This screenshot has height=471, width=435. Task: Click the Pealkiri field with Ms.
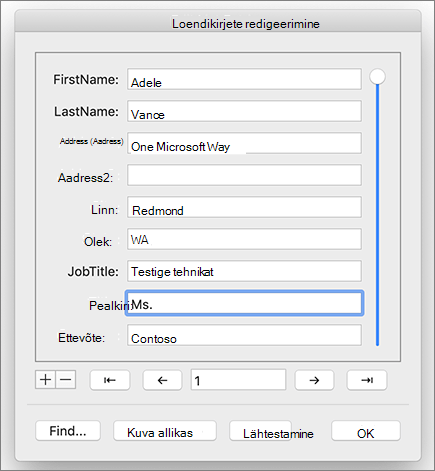pos(244,303)
